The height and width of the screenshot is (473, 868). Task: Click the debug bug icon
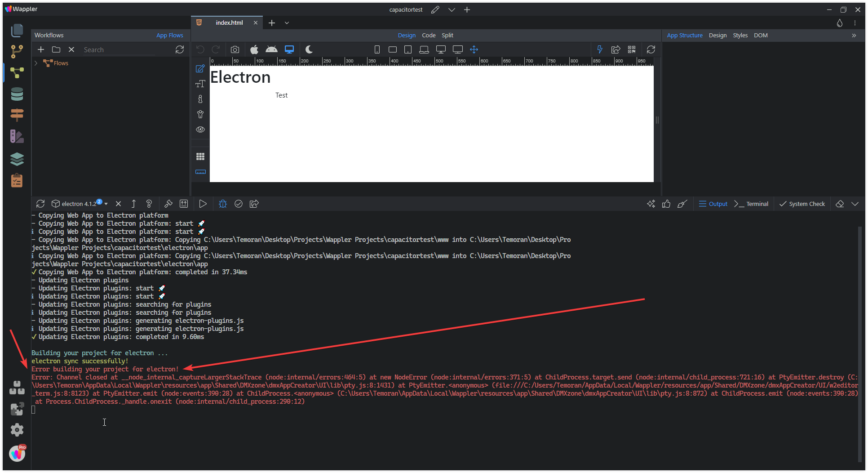(x=223, y=204)
